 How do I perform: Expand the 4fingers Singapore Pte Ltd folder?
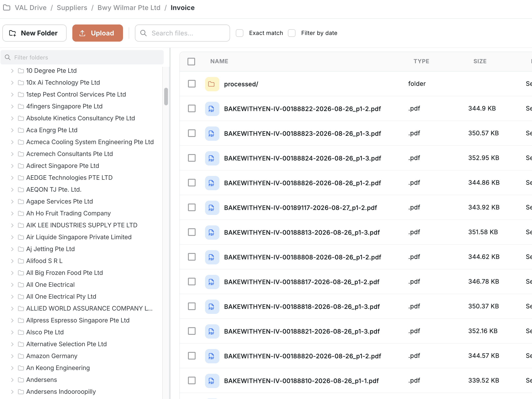coord(12,107)
